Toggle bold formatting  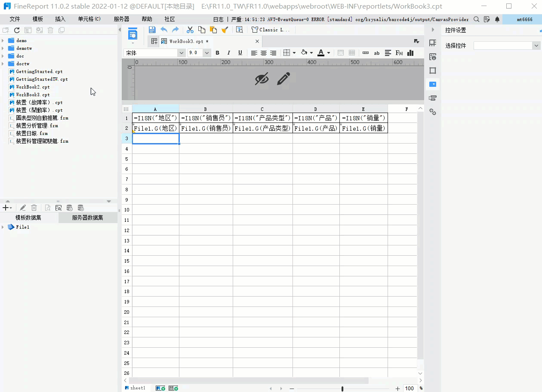217,53
